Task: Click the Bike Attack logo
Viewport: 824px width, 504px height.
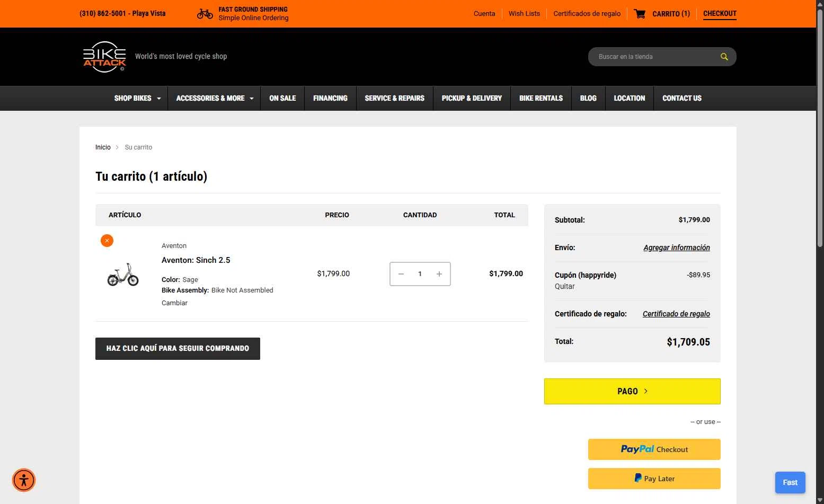Action: pos(104,57)
